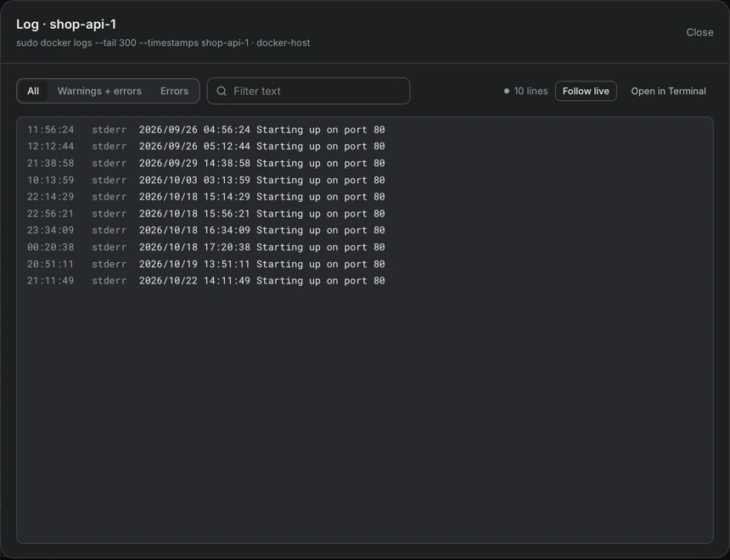Click the message dated 2026/10/19 13:51:11
The image size is (730, 560).
(x=262, y=264)
